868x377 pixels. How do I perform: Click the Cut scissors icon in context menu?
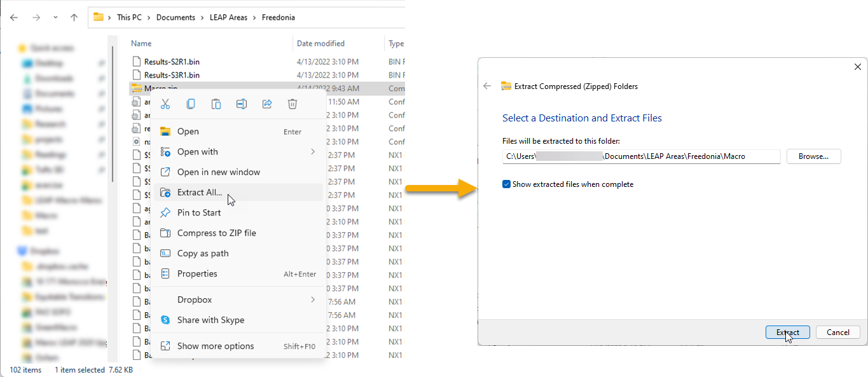(165, 104)
